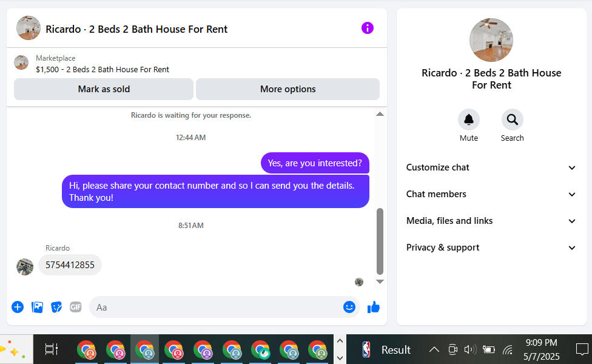Click the Mute bell icon
Screen dimensions: 592x364
coord(468,120)
